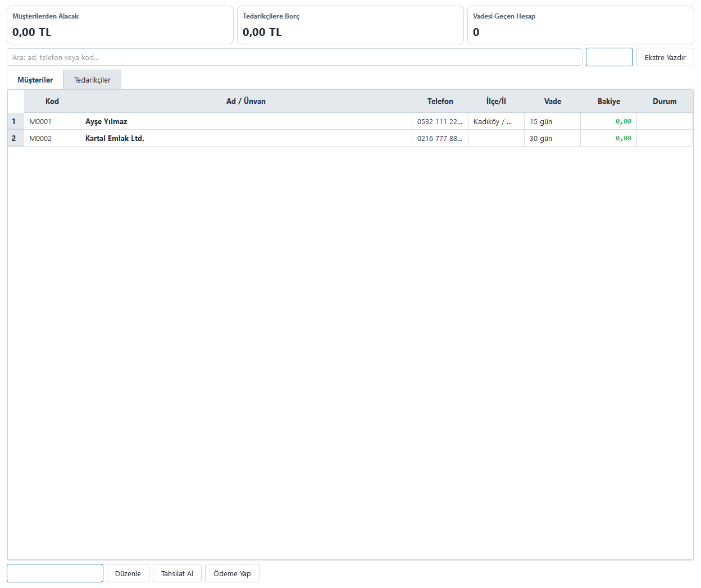701x588 pixels.
Task: Open the Tedarikçiler tab
Action: [x=92, y=80]
